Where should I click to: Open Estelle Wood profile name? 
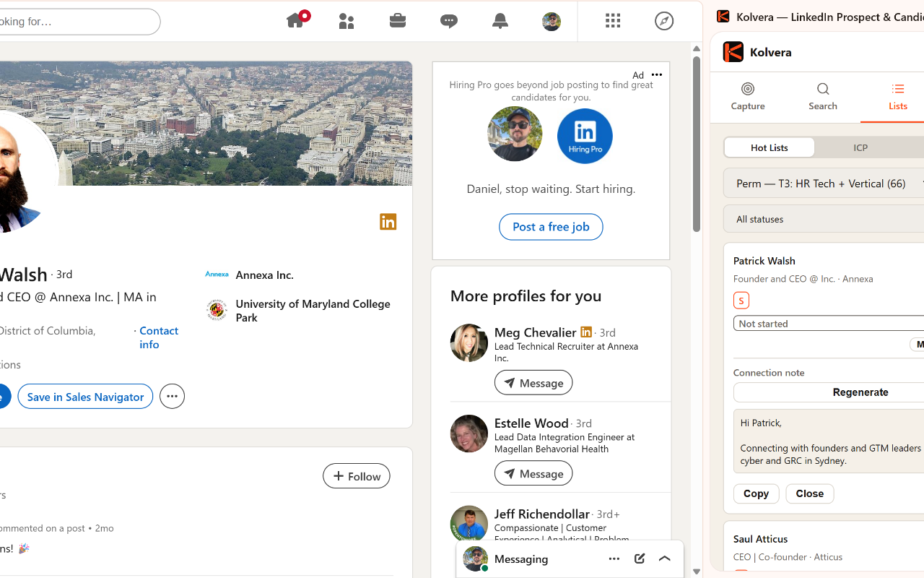click(531, 423)
